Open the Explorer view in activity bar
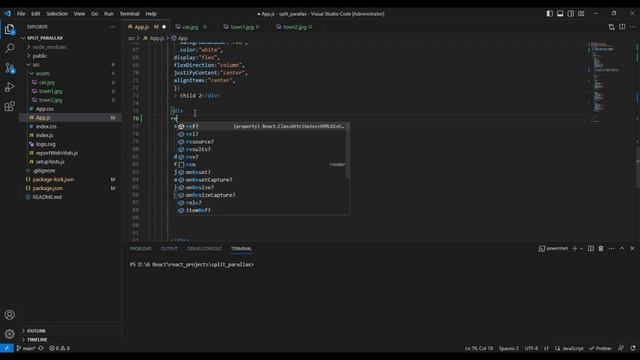The width and height of the screenshot is (640, 360). click(9, 29)
